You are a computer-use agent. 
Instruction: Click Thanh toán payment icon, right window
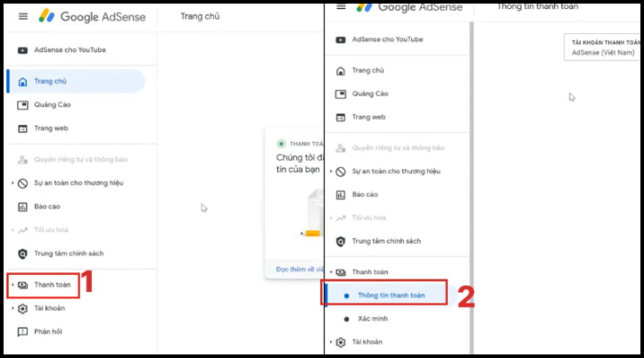(x=341, y=272)
